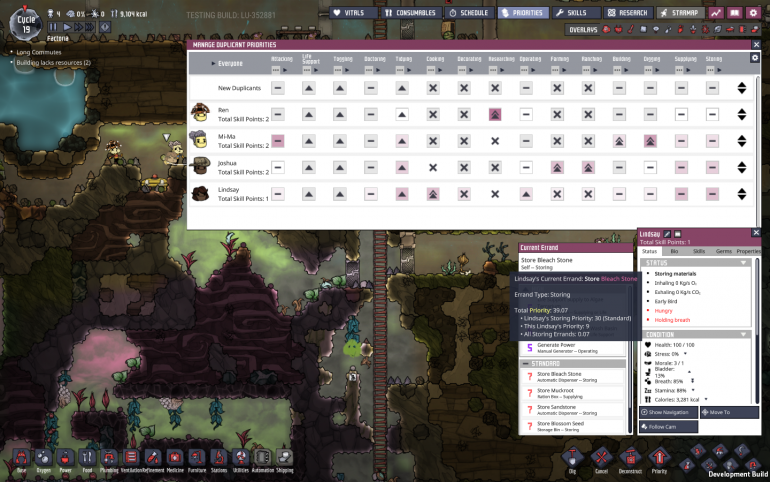The height and width of the screenshot is (482, 770).
Task: Select the Store Muckroot errand
Action: click(x=573, y=393)
